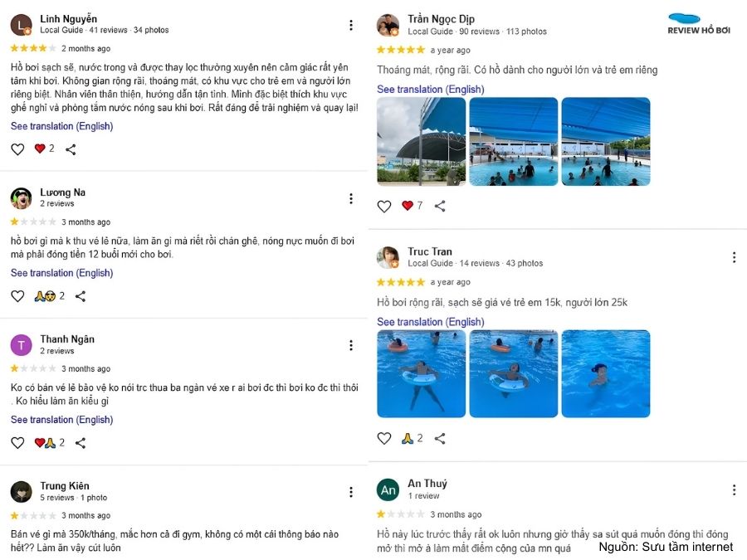Viewport: 747px width, 560px height.
Task: Share Linh Nguyễn's review
Action: [x=71, y=149]
